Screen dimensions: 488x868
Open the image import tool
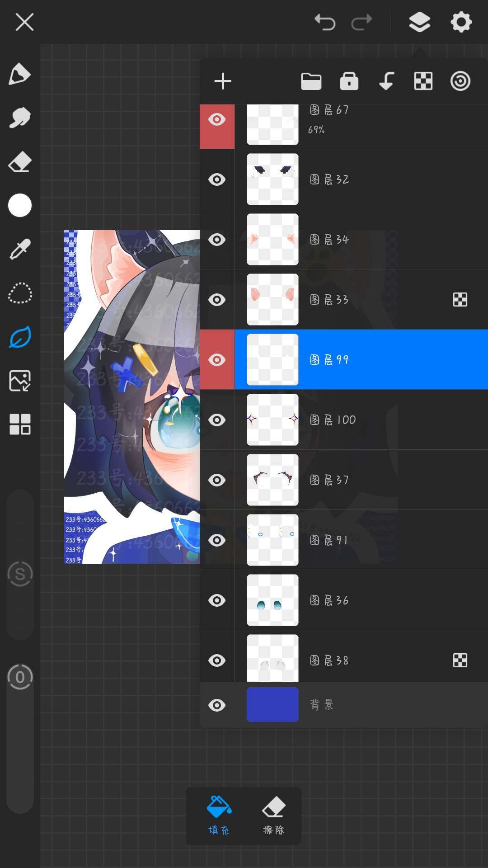point(20,381)
